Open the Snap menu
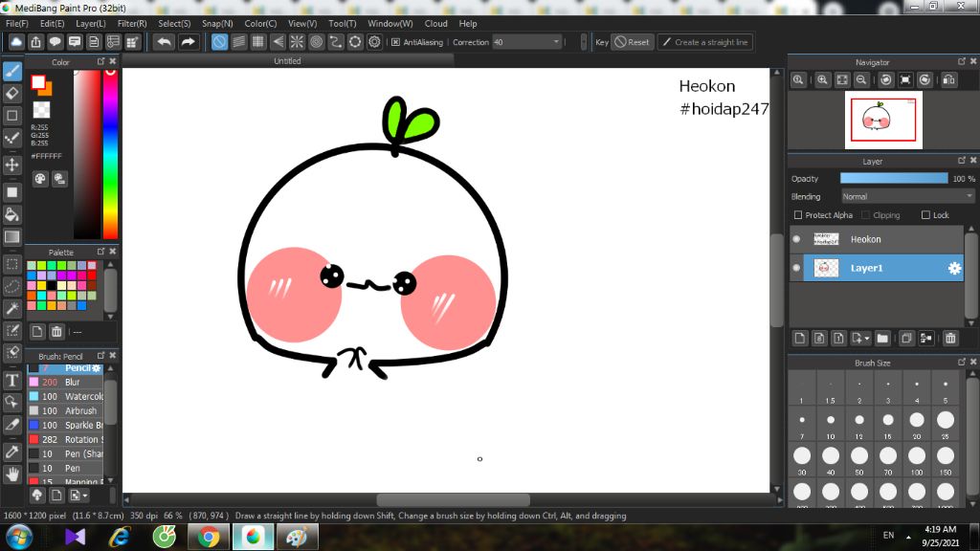 click(217, 23)
